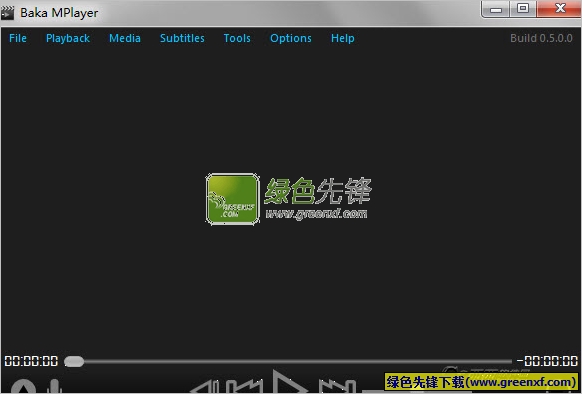Minimize the Baka MPlayer window
The width and height of the screenshot is (582, 394).
496,9
